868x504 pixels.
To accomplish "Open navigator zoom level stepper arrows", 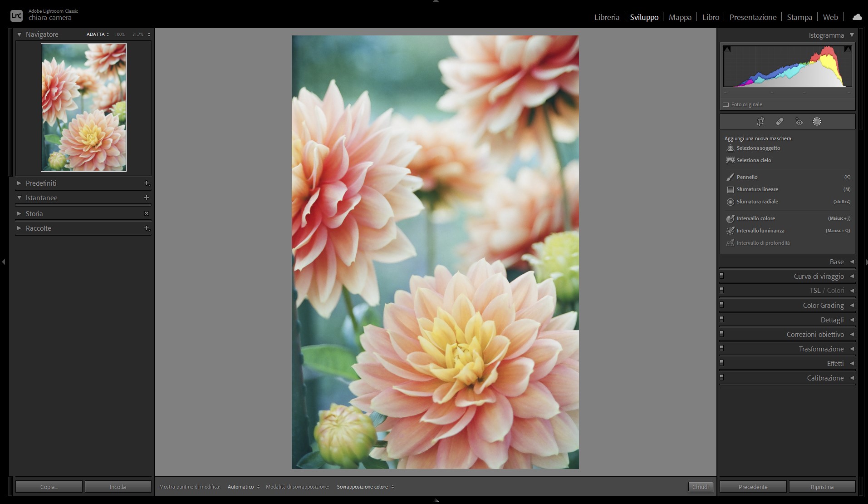I will point(149,35).
